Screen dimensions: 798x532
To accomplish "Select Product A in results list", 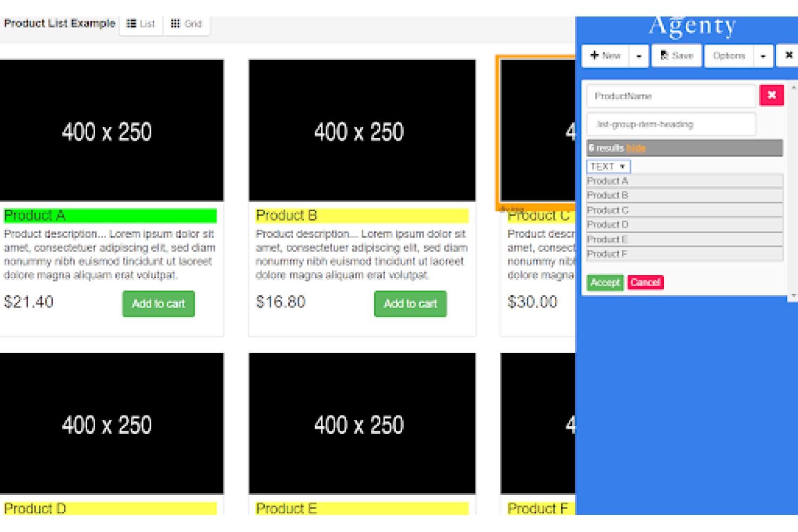I will pos(685,181).
